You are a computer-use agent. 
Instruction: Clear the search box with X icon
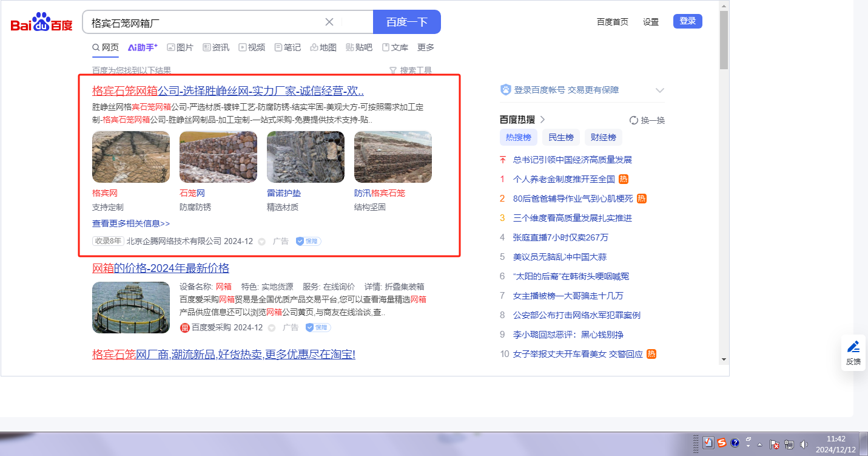329,22
